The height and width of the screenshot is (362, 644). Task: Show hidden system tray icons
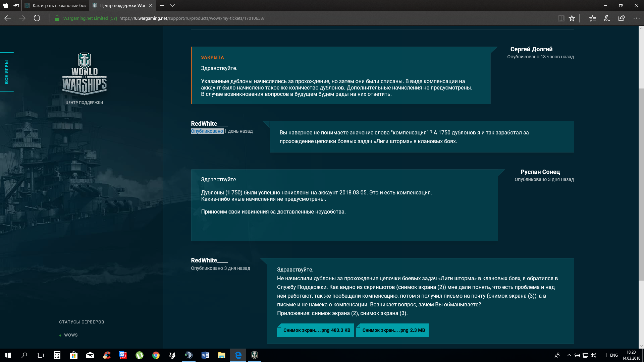pos(569,355)
